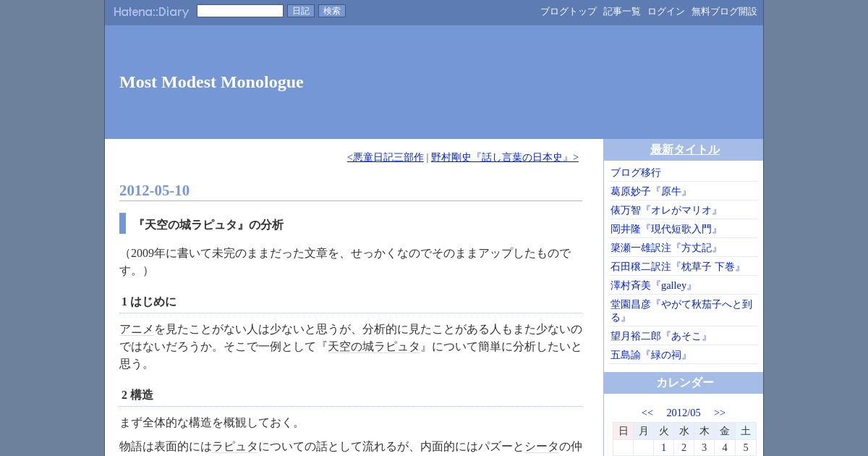Click the 土 weekday header in calendar
Screen dimensions: 868x456
[746, 431]
